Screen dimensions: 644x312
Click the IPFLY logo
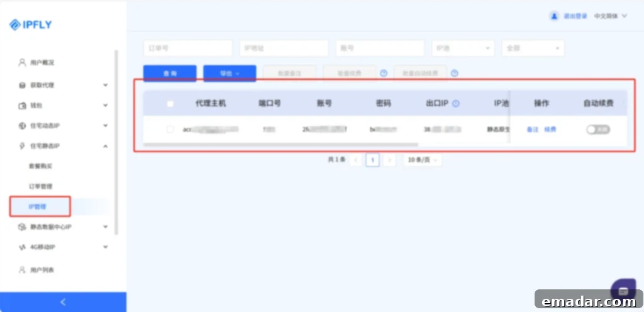31,25
